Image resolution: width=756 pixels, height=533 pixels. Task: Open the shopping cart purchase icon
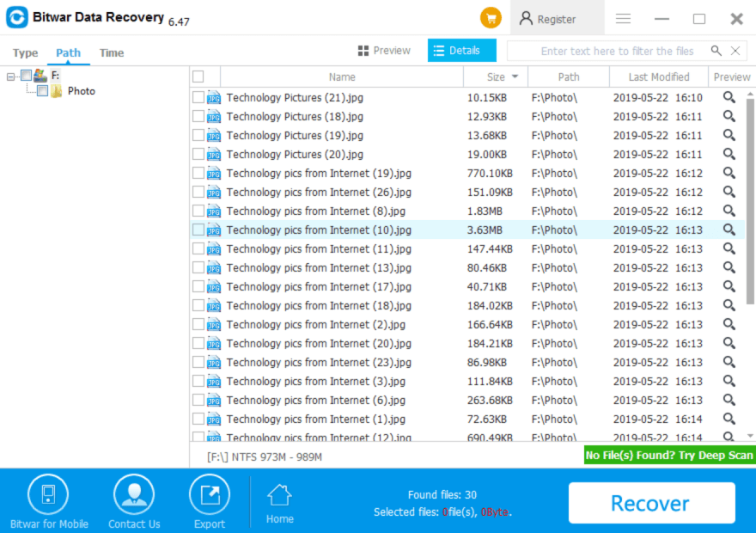(x=491, y=18)
